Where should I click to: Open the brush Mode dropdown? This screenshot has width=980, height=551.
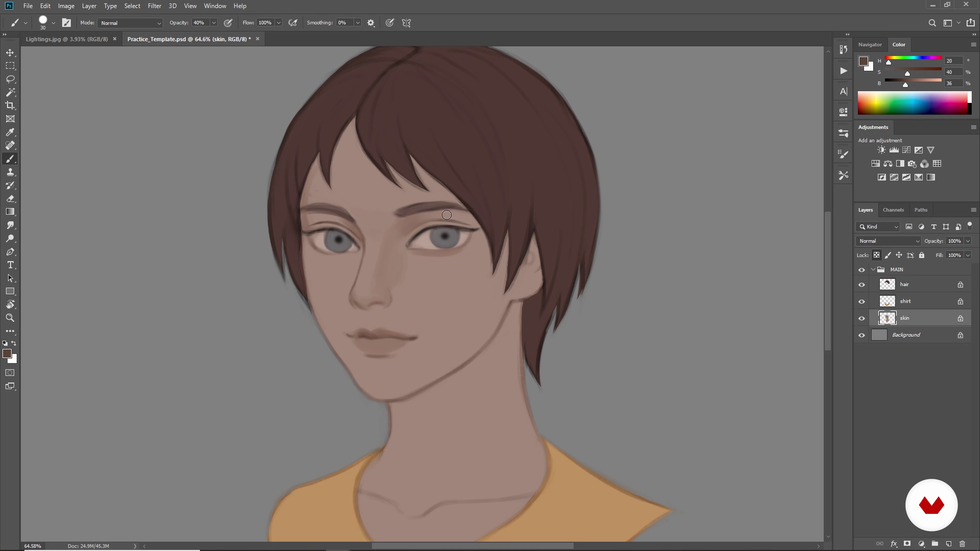(130, 23)
